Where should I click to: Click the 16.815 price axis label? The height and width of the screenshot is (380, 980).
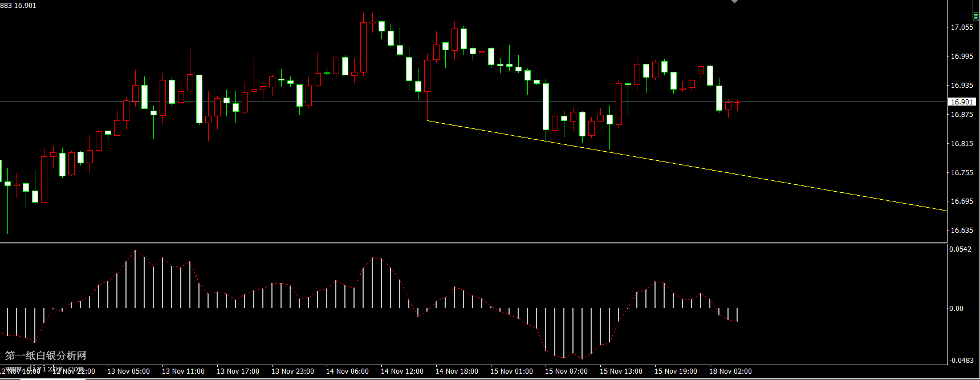(962, 144)
